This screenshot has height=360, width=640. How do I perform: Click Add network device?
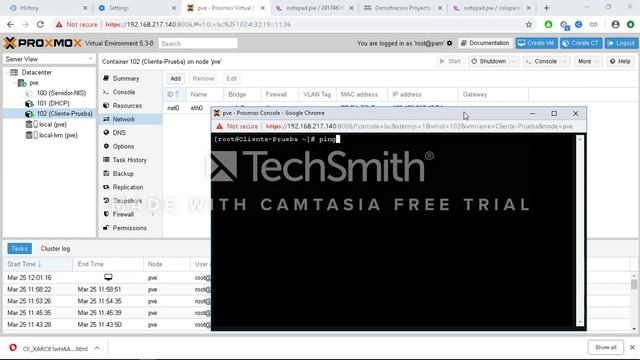[175, 78]
